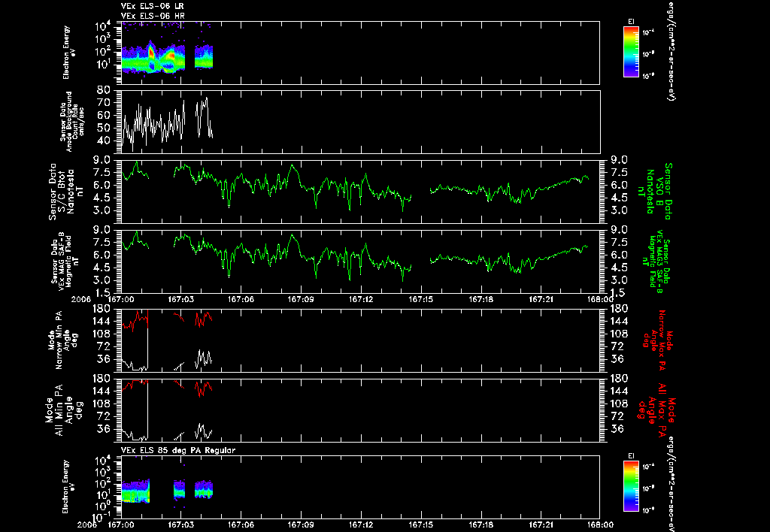Click the "EI" label above top color bar
The height and width of the screenshot is (532, 770).
click(x=631, y=22)
